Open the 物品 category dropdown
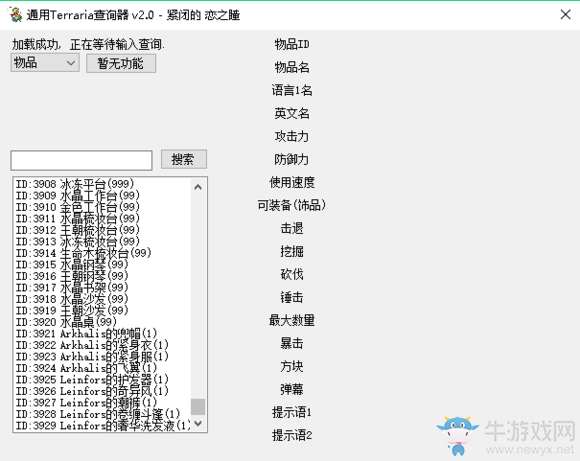Image resolution: width=580 pixels, height=461 pixels. pos(45,63)
